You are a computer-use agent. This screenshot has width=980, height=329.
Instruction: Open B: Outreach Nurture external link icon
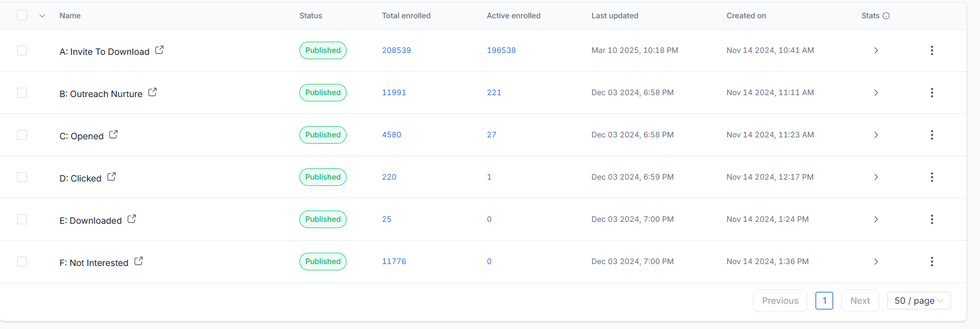click(153, 92)
